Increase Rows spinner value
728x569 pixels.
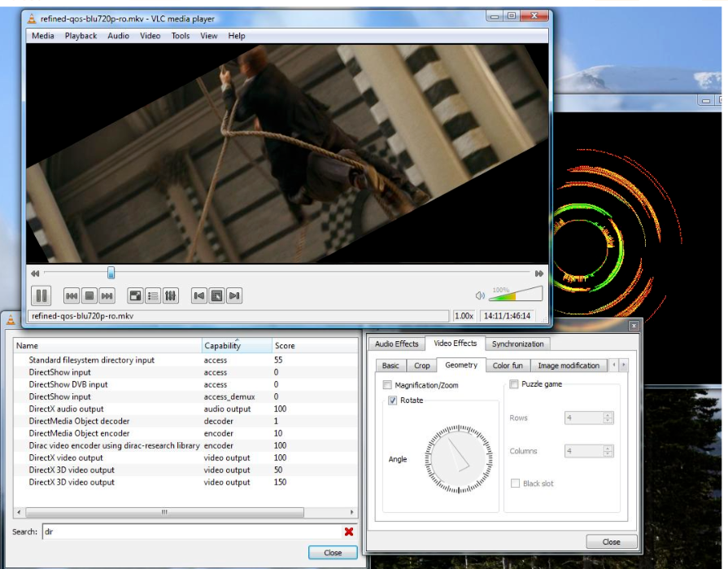pyautogui.click(x=608, y=415)
